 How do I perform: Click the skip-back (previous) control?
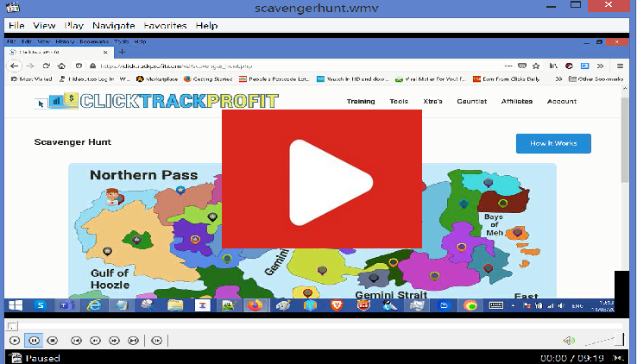[76, 341]
